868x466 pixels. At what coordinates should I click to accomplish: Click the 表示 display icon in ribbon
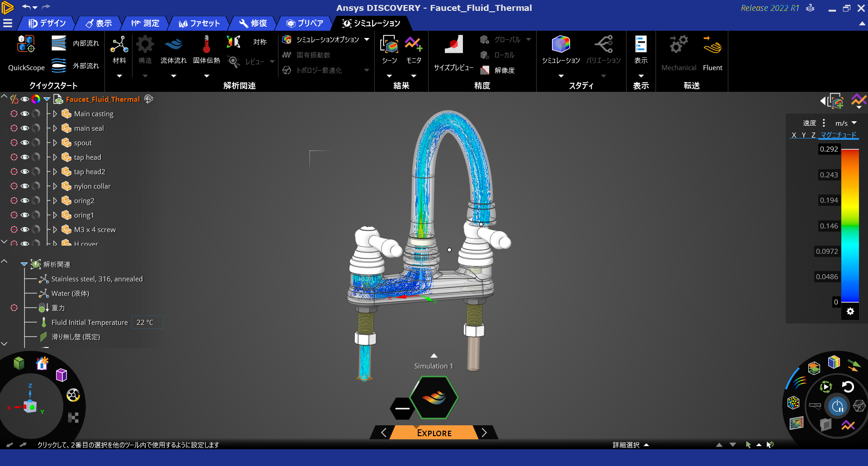641,44
